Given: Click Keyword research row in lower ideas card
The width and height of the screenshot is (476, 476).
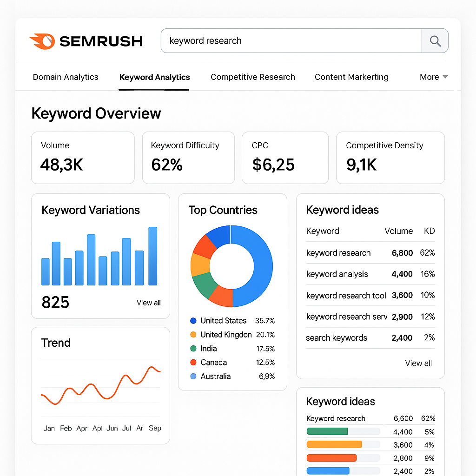Looking at the screenshot, I should tap(370, 419).
